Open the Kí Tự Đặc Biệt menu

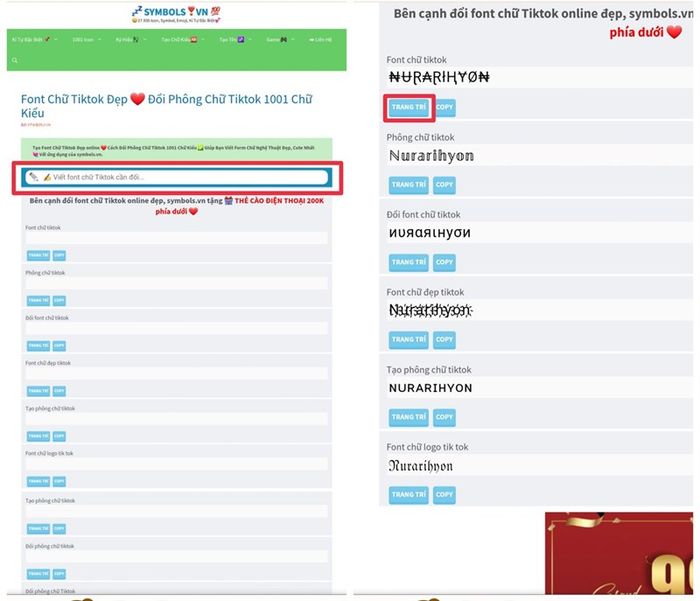tap(31, 40)
